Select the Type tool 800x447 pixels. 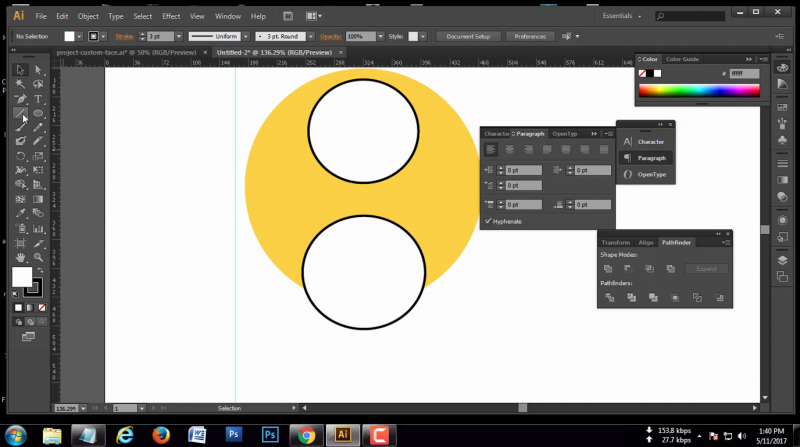pyautogui.click(x=38, y=99)
